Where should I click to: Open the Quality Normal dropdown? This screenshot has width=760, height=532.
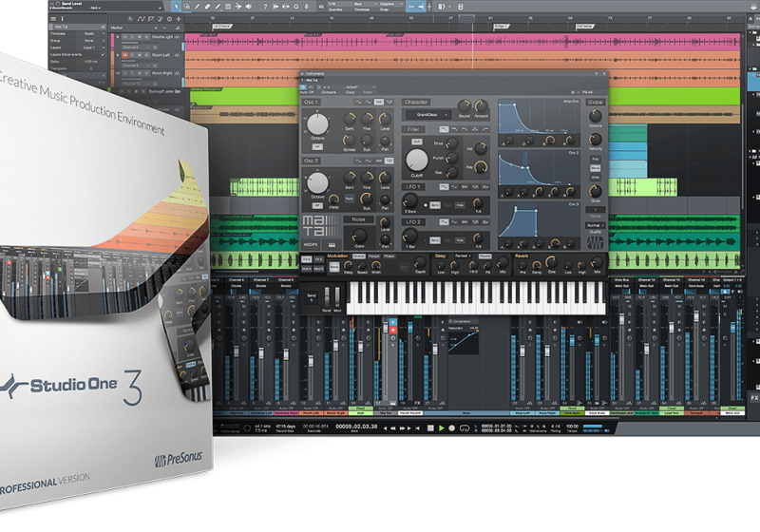(596, 225)
